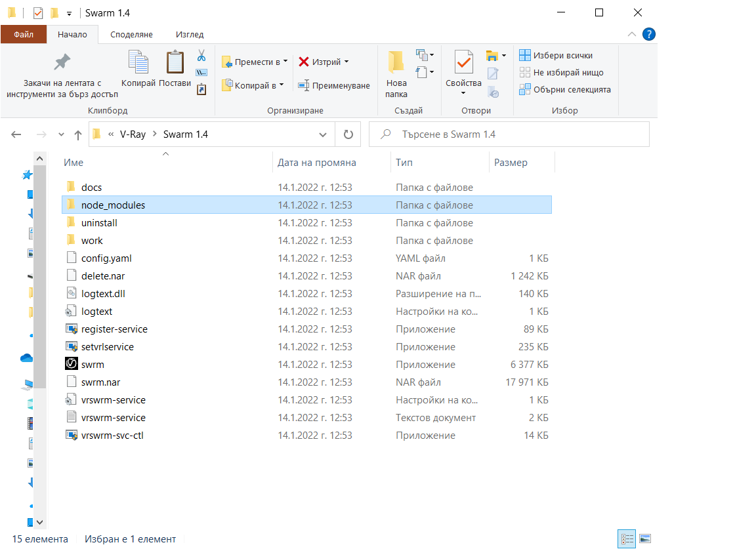This screenshot has height=549, width=756.
Task: Open recent locations dropdown arrow
Action: pos(61,134)
